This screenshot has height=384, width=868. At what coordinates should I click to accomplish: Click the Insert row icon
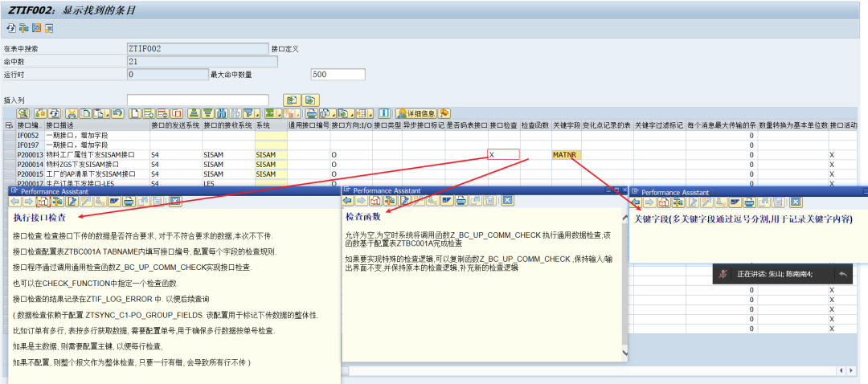149,113
